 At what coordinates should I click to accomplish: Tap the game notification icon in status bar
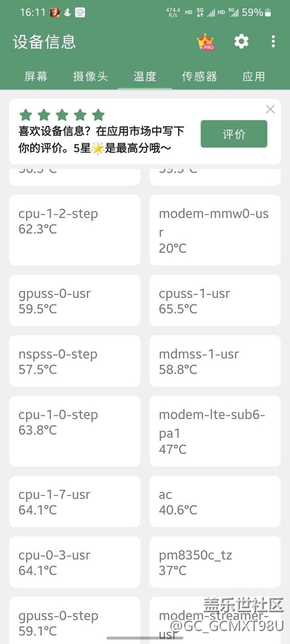tap(55, 12)
